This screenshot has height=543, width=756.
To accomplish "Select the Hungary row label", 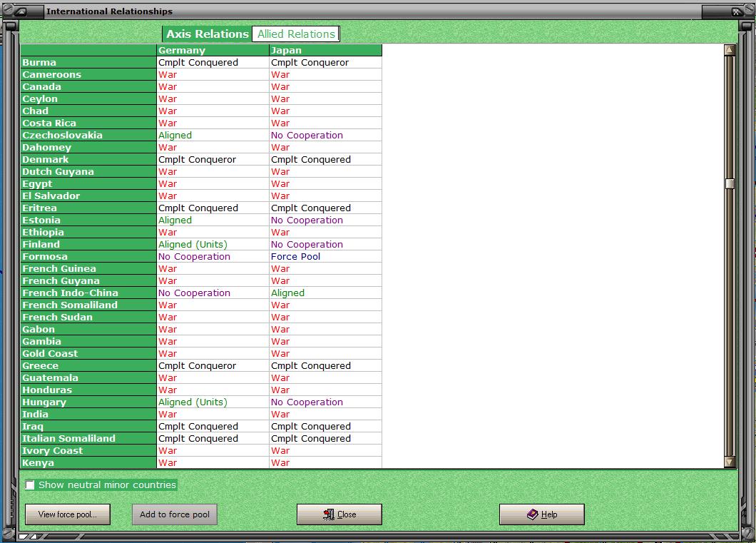I will point(88,402).
